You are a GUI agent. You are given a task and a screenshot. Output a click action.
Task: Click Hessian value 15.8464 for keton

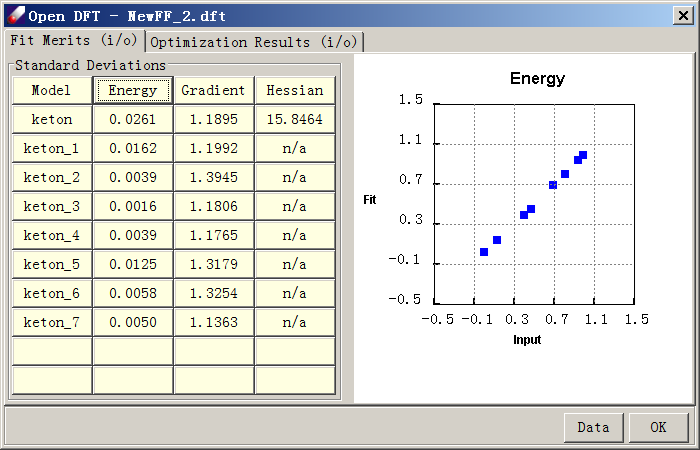(295, 119)
